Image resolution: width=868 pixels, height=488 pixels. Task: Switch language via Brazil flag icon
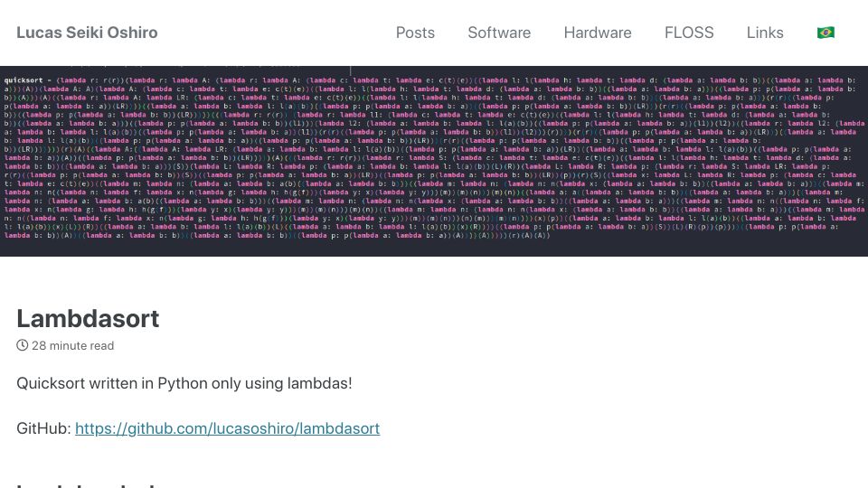tap(826, 33)
